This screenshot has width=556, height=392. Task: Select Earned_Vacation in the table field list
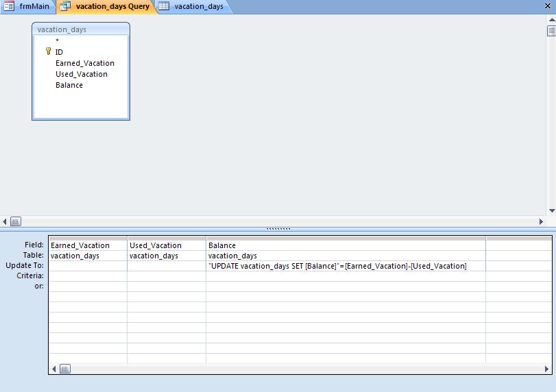pyautogui.click(x=85, y=63)
